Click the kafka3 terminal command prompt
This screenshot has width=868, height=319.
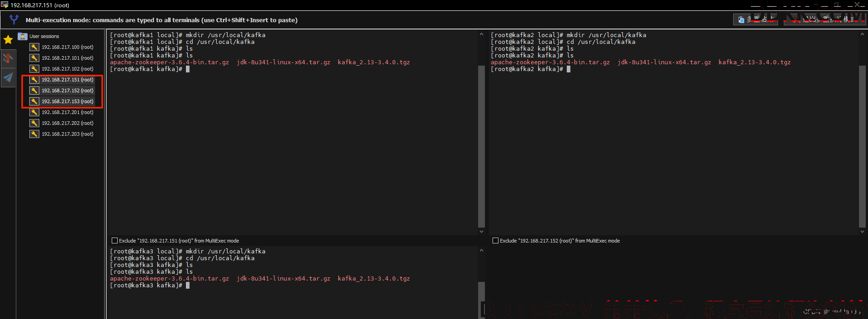150,286
